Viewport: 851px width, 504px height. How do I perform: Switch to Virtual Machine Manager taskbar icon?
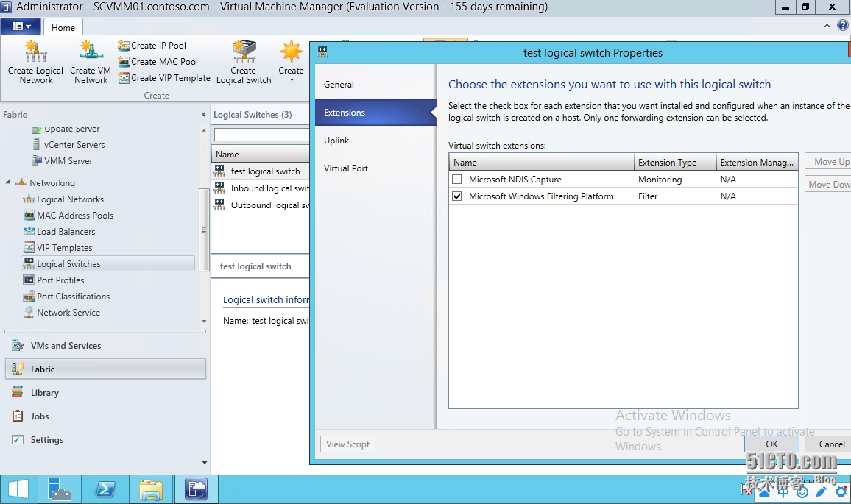point(197,490)
